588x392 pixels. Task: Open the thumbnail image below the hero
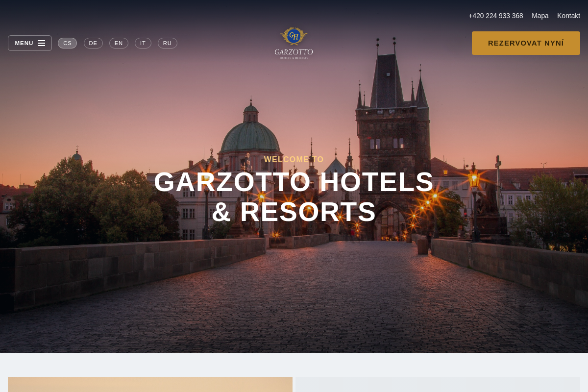click(150, 385)
